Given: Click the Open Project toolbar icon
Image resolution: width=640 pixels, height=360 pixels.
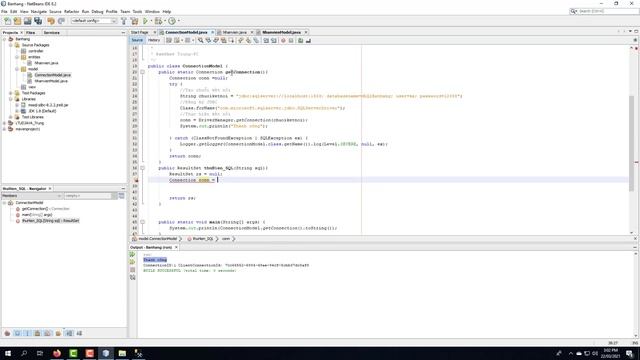Looking at the screenshot, I should 27,21.
